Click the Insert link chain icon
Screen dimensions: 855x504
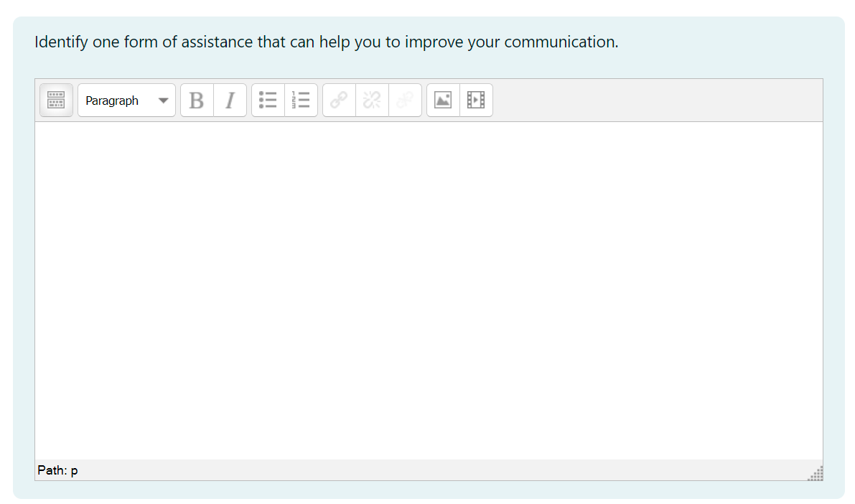(x=338, y=100)
